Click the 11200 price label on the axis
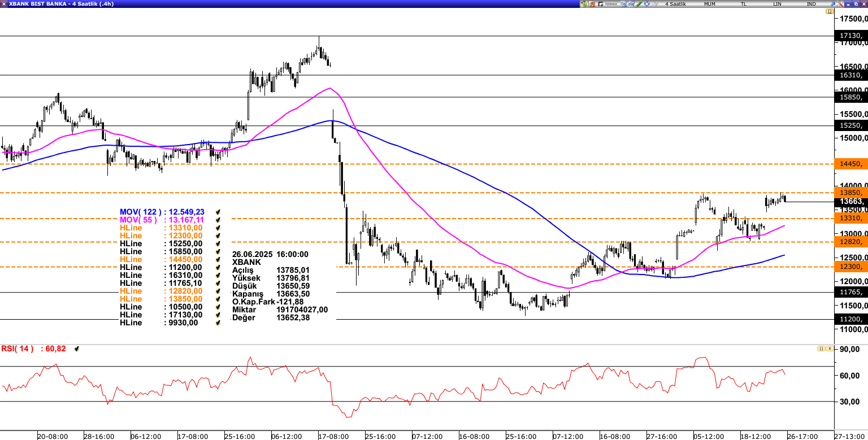The width and height of the screenshot is (868, 440). coord(850,319)
